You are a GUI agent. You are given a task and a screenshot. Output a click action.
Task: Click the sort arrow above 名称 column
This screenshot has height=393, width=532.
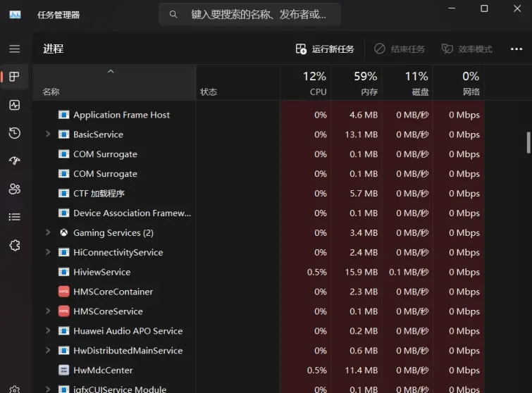111,71
